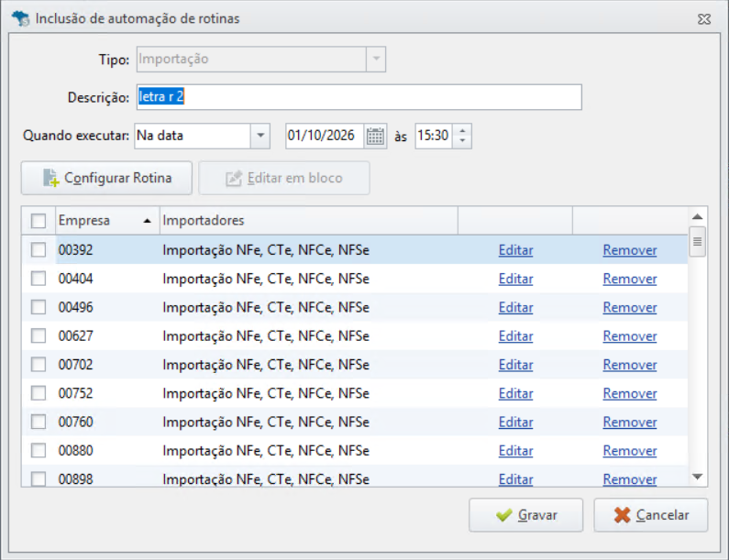Screen dimensions: 729x560
Task: Click the time field showing 15:30
Action: (434, 136)
